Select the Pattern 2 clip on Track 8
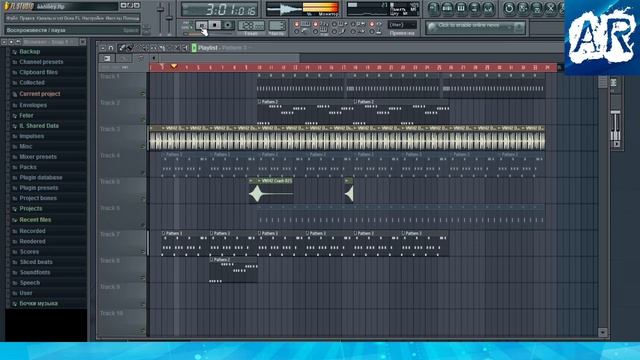The height and width of the screenshot is (360, 640). pyautogui.click(x=233, y=270)
